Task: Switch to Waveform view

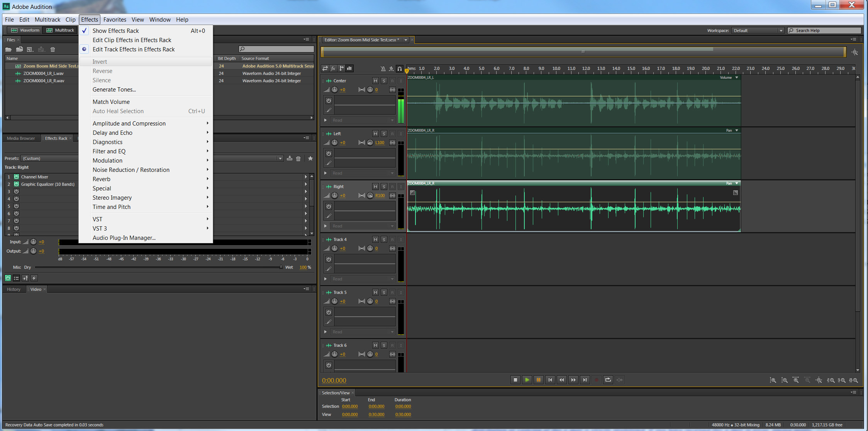Action: click(x=25, y=30)
